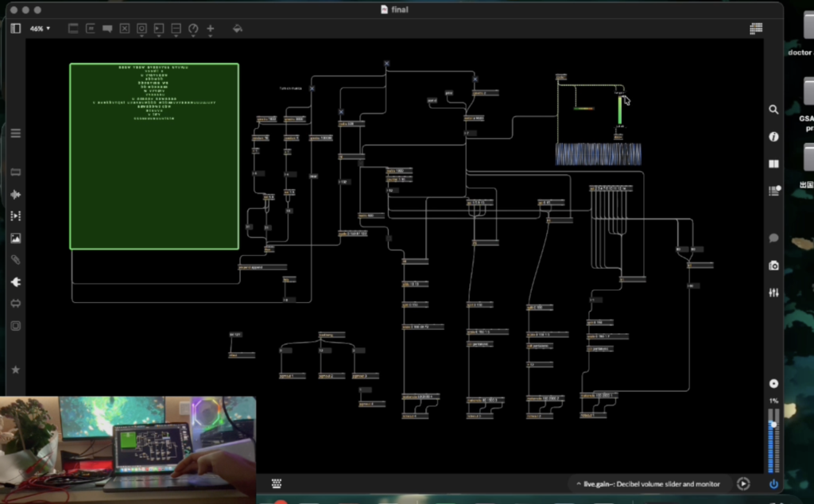Open the reference book icon in right sidebar
This screenshot has width=814, height=504.
click(773, 164)
